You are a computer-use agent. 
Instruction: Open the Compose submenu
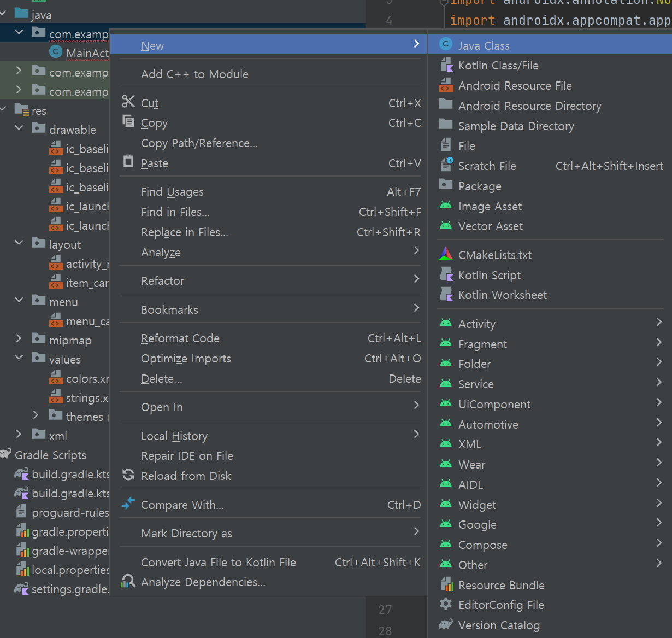[551, 545]
